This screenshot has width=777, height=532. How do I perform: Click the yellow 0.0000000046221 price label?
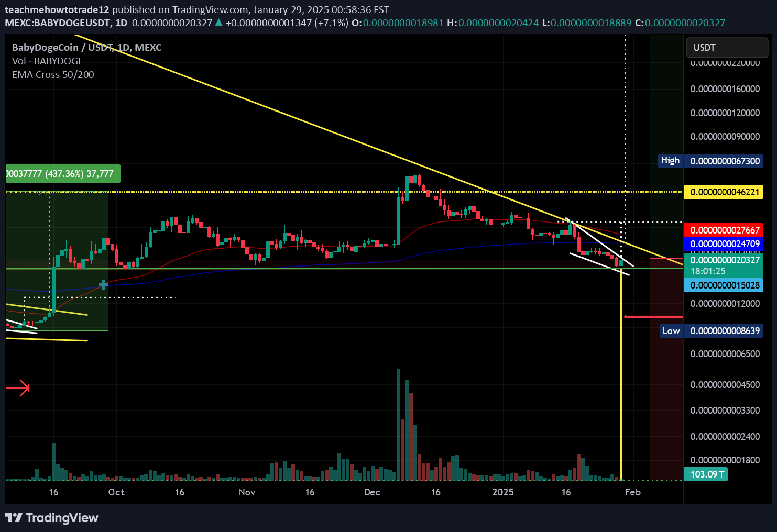[725, 192]
